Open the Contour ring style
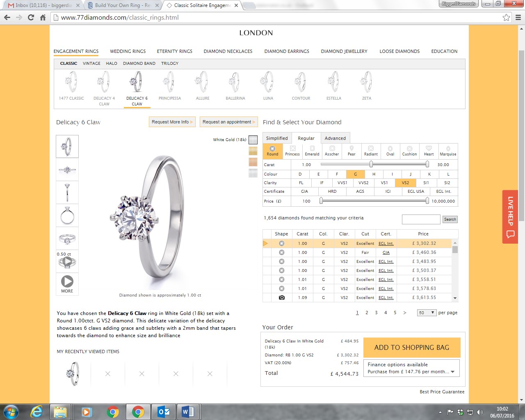The height and width of the screenshot is (420, 525). pos(301,86)
